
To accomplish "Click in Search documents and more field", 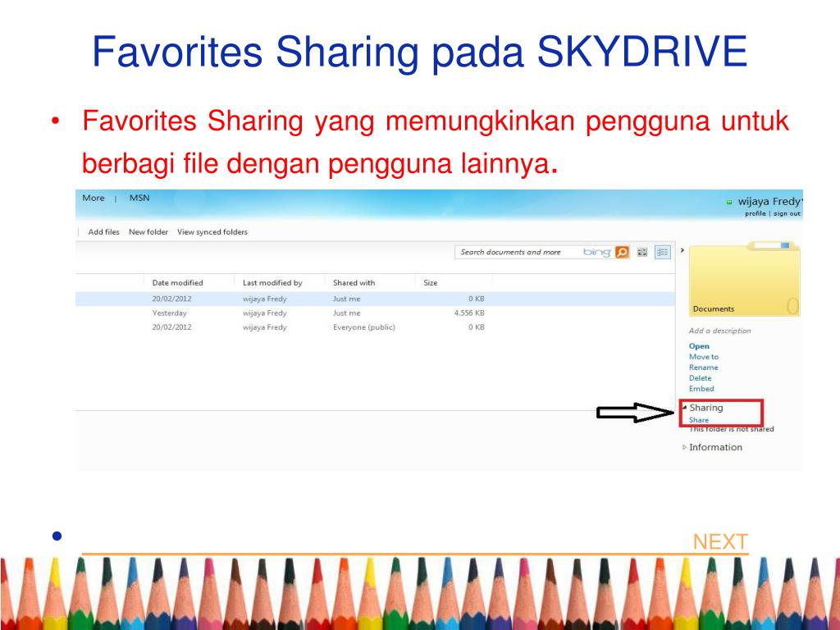I will pyautogui.click(x=517, y=252).
